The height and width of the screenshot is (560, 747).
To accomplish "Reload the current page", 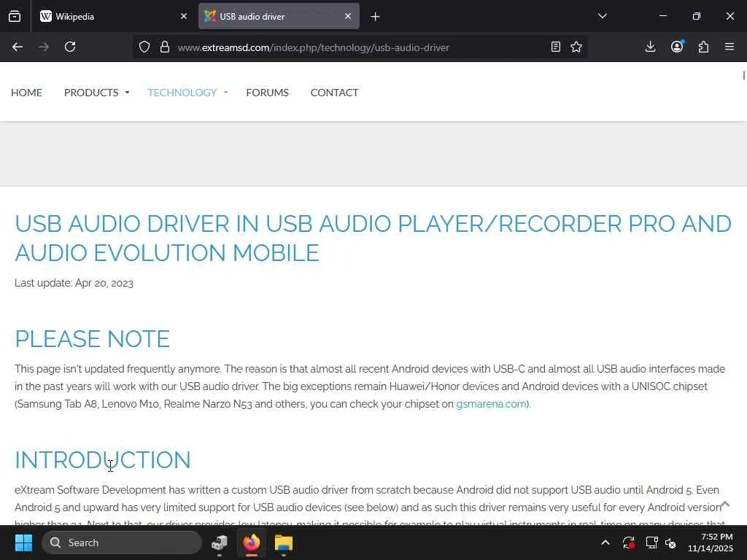I will tap(70, 47).
